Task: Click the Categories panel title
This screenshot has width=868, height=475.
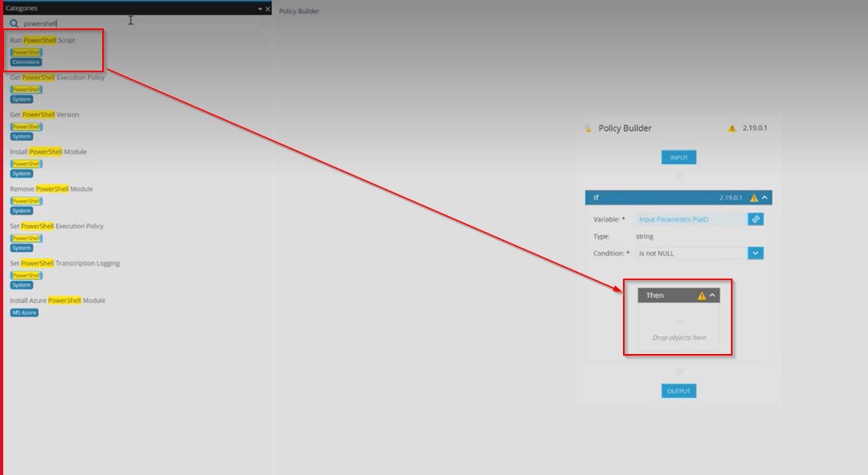Action: coord(22,8)
